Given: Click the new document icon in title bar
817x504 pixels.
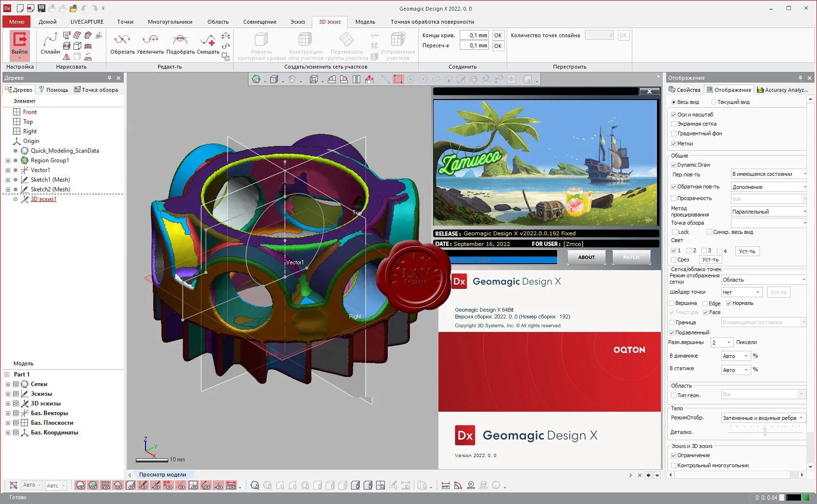Looking at the screenshot, I should click(20, 8).
